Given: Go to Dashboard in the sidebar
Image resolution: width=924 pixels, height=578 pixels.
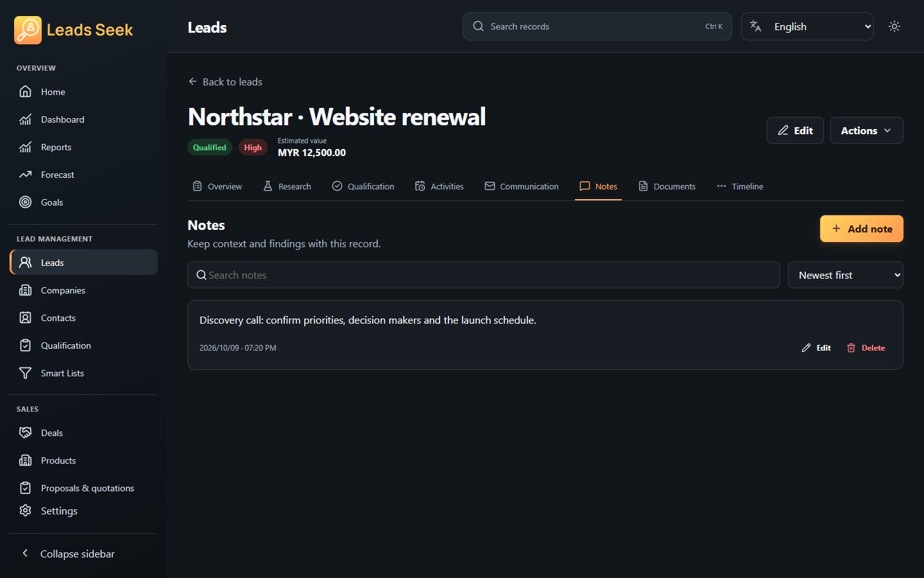Looking at the screenshot, I should [83, 119].
